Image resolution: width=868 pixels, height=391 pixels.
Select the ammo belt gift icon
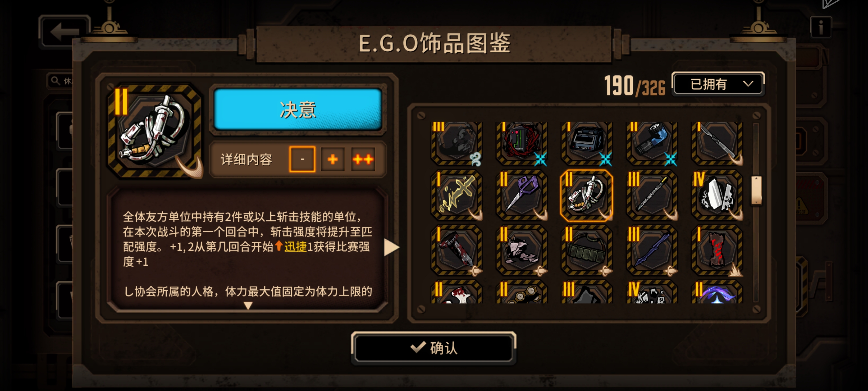pos(587,250)
